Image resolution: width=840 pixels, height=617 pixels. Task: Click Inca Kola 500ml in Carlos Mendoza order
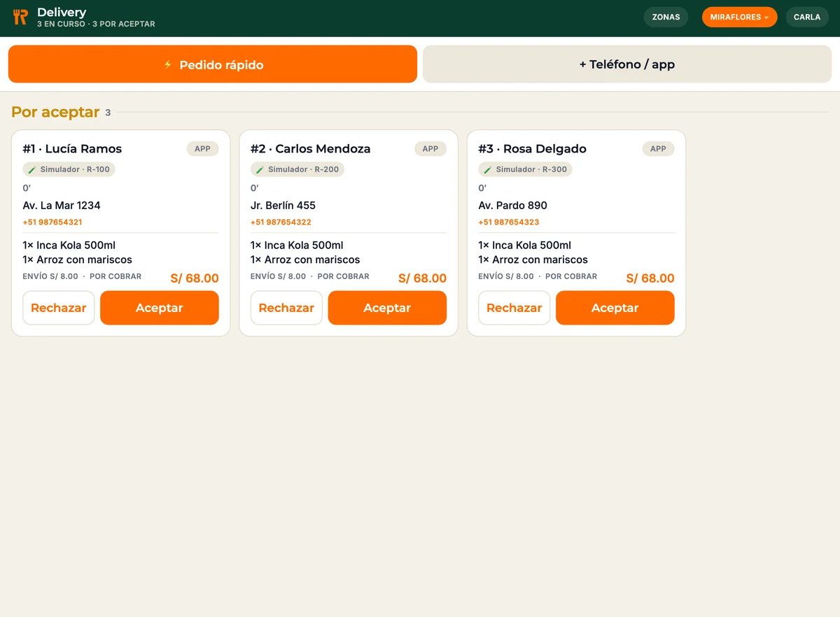pos(297,245)
